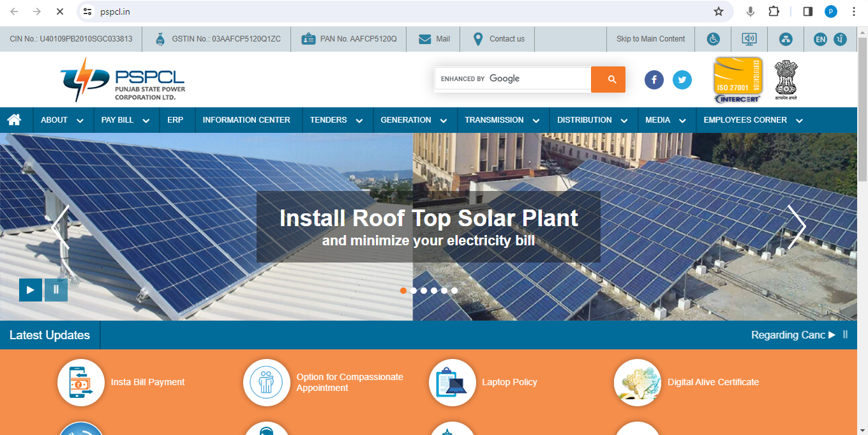This screenshot has width=868, height=435.
Task: Open Chrome's three-dot menu
Action: (854, 11)
